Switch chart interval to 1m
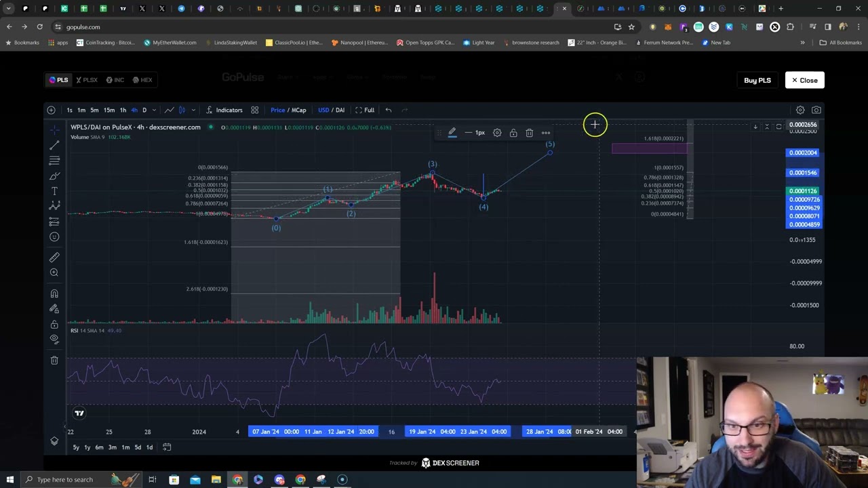The image size is (868, 488). [81, 110]
